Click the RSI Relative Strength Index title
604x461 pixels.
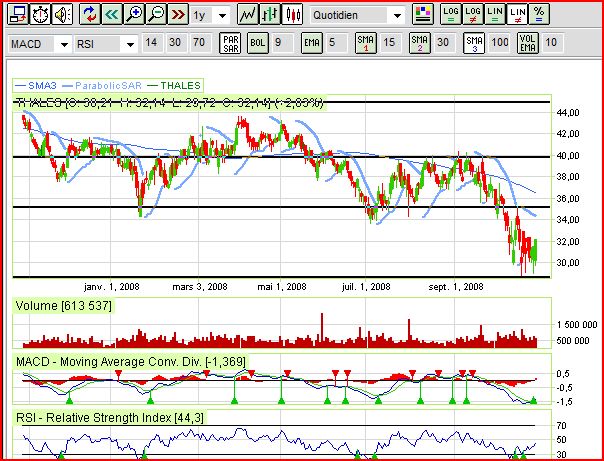109,417
